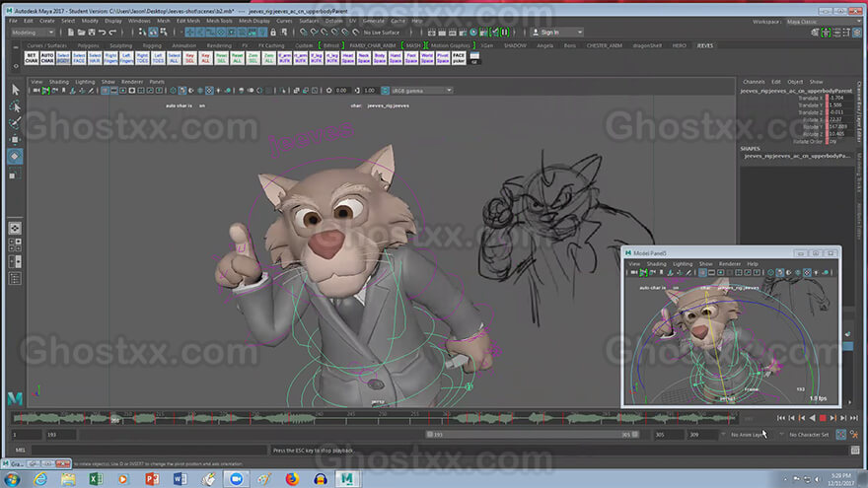The height and width of the screenshot is (488, 868).
Task: Open the sRGB gamma view transform dropdown
Action: coord(422,91)
